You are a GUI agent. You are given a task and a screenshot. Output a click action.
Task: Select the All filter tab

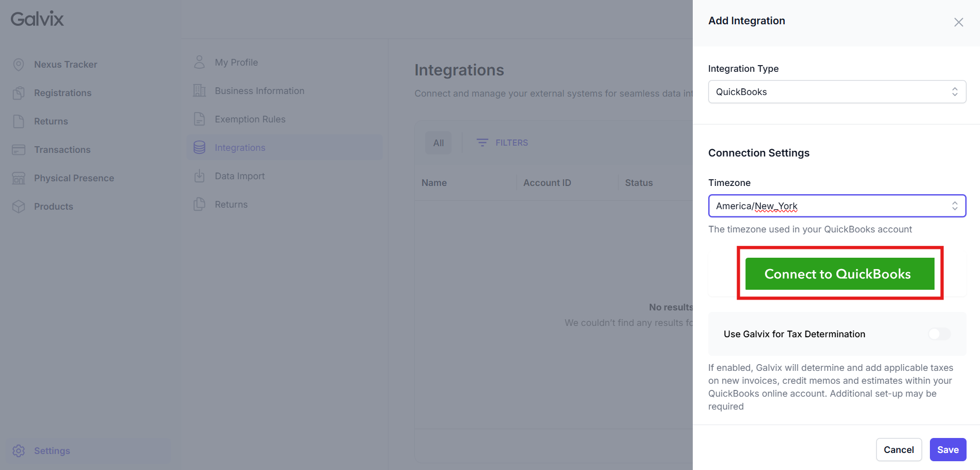click(x=438, y=143)
